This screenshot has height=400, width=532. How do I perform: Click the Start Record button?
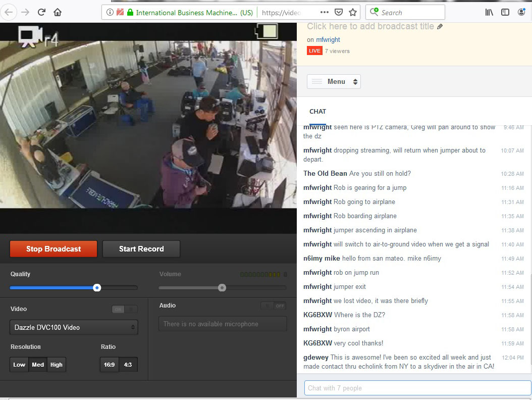pyautogui.click(x=141, y=249)
